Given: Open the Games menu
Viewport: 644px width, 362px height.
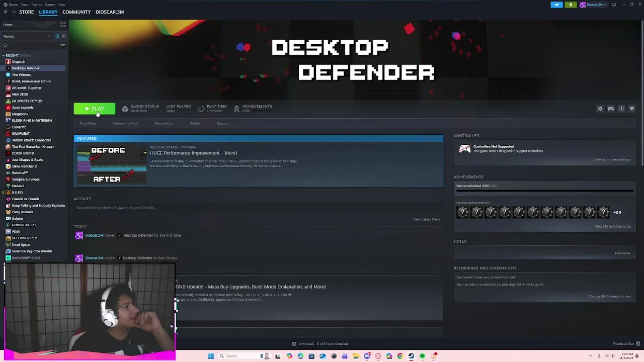Looking at the screenshot, I should click(50, 5).
